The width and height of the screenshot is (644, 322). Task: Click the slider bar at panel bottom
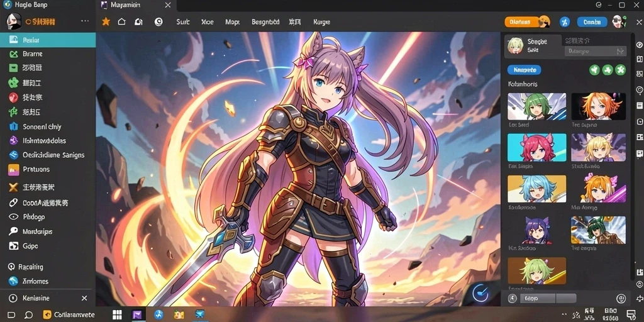coord(548,299)
